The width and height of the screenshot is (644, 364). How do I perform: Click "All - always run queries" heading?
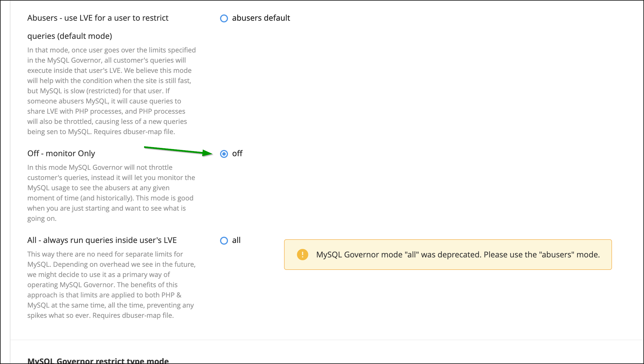point(102,240)
